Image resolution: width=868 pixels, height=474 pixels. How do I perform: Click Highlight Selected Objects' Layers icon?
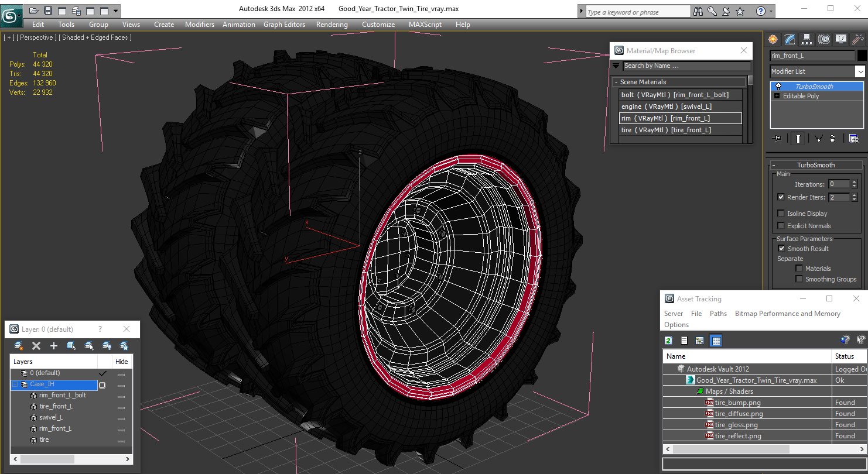(x=89, y=346)
